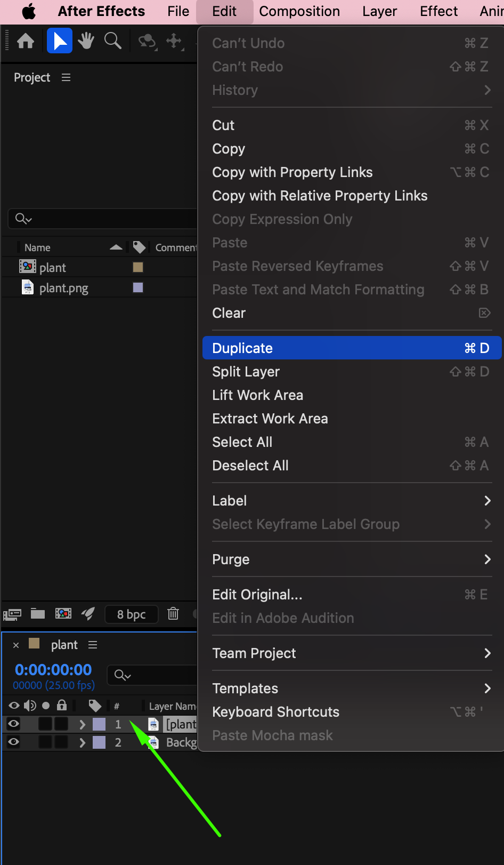Expand layer 1 properties twirl arrow
Screen dimensions: 504x865
(x=82, y=724)
